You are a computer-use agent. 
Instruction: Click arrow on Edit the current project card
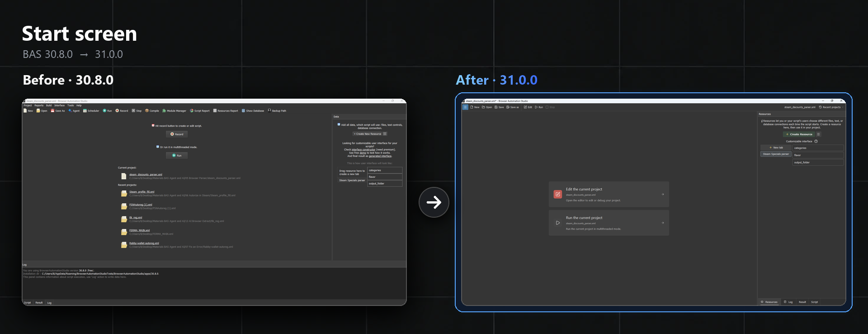click(663, 194)
